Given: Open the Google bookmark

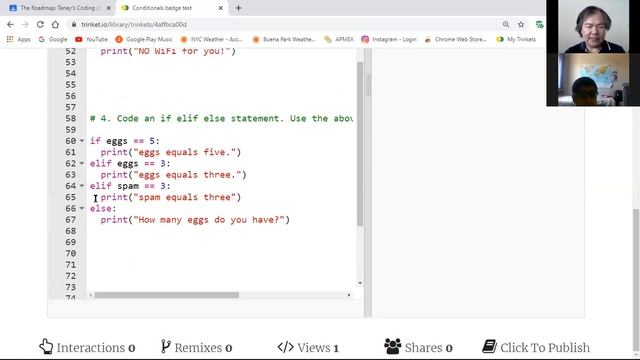Looking at the screenshot, I should point(53,39).
